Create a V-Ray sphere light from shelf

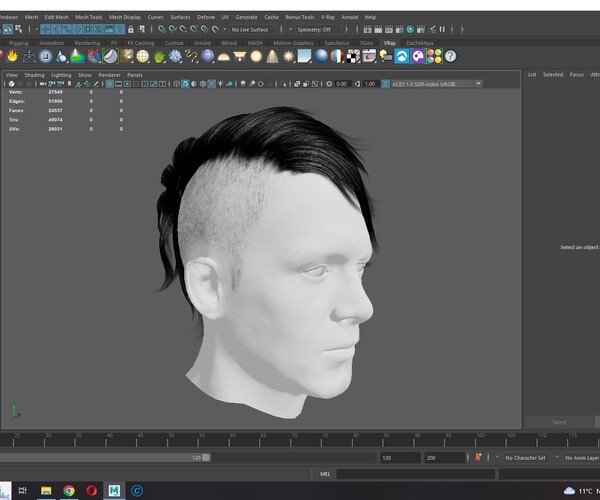click(x=256, y=57)
